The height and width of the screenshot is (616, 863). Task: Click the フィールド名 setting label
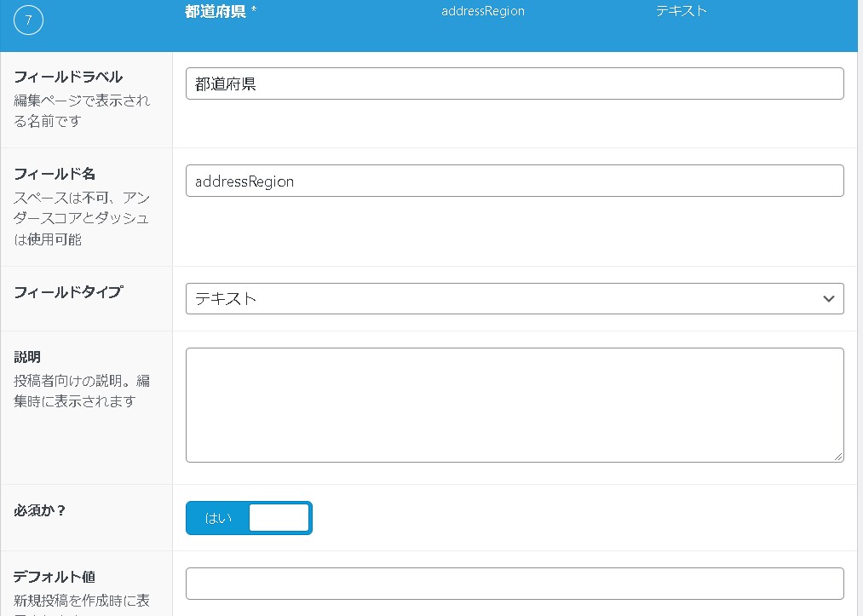tap(55, 174)
